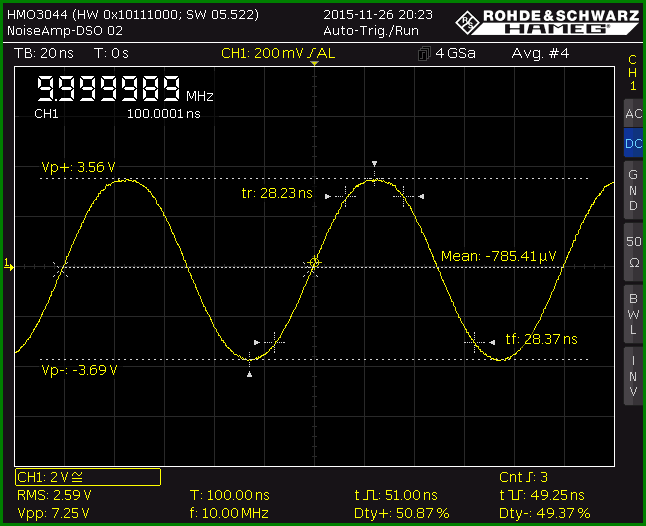Click the CH1 menu title label

[633, 73]
